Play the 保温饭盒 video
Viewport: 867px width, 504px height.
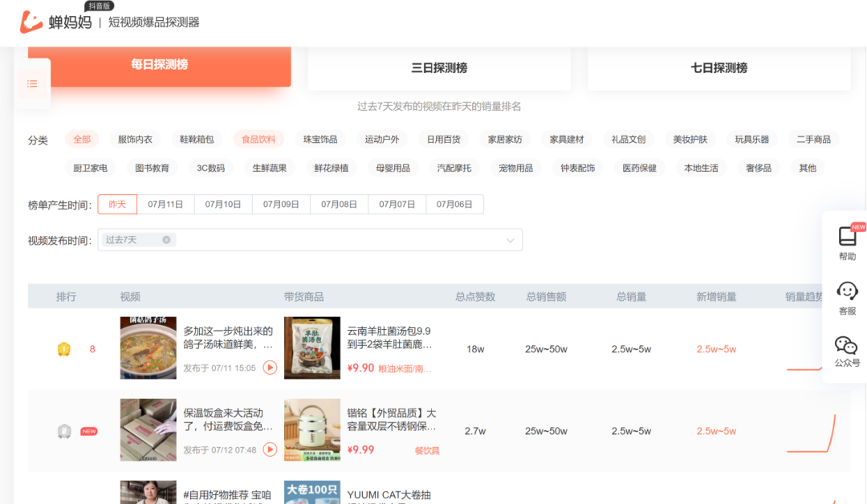(x=270, y=449)
